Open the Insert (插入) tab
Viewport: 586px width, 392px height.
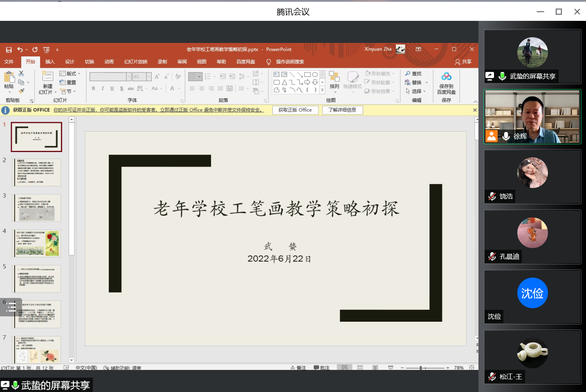(x=50, y=62)
